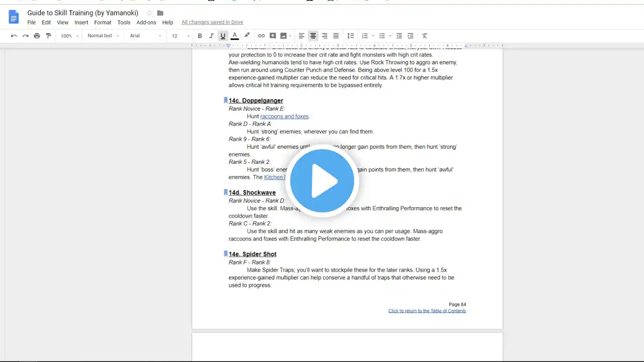This screenshot has width=644, height=362.
Task: Open the Format menu
Action: pyautogui.click(x=103, y=23)
